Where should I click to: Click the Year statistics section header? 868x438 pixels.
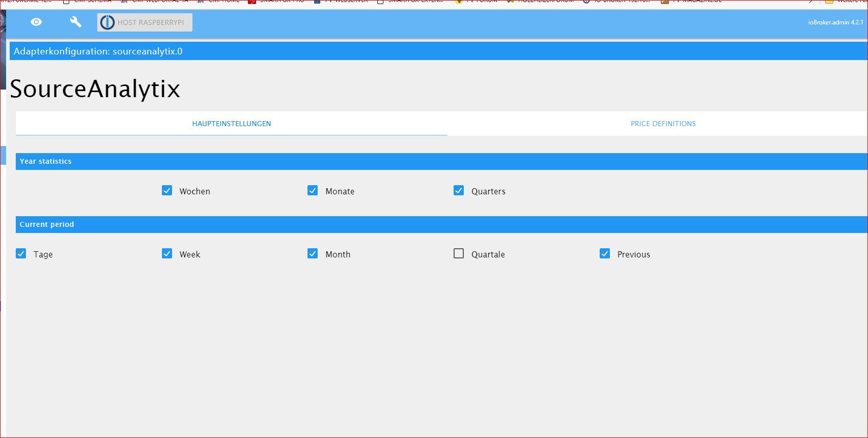point(441,161)
